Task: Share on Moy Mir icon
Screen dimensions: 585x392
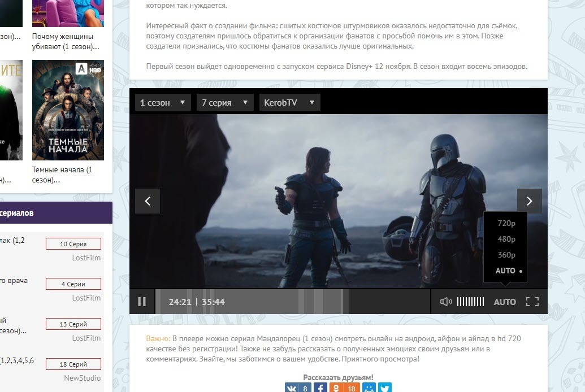Action: click(369, 388)
